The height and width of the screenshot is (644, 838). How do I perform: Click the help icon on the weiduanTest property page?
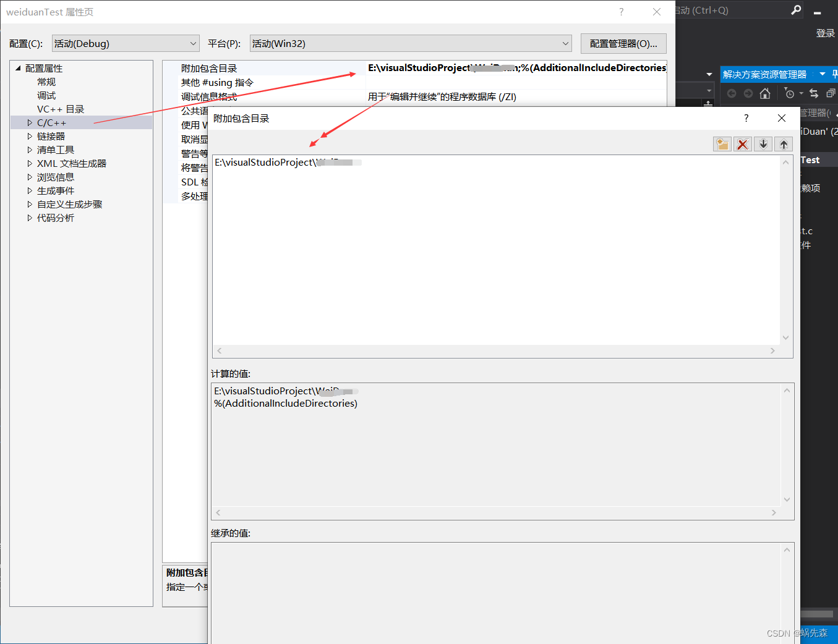coord(621,12)
